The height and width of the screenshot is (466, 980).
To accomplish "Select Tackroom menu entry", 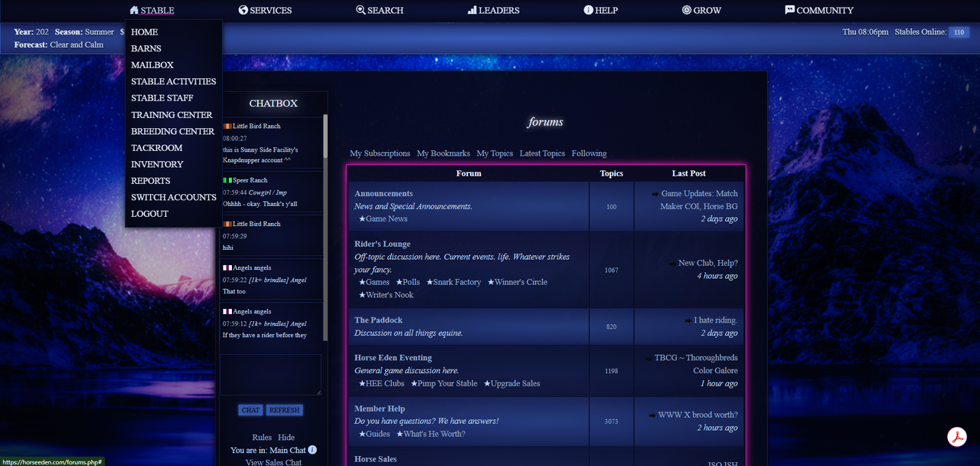I will tap(157, 148).
